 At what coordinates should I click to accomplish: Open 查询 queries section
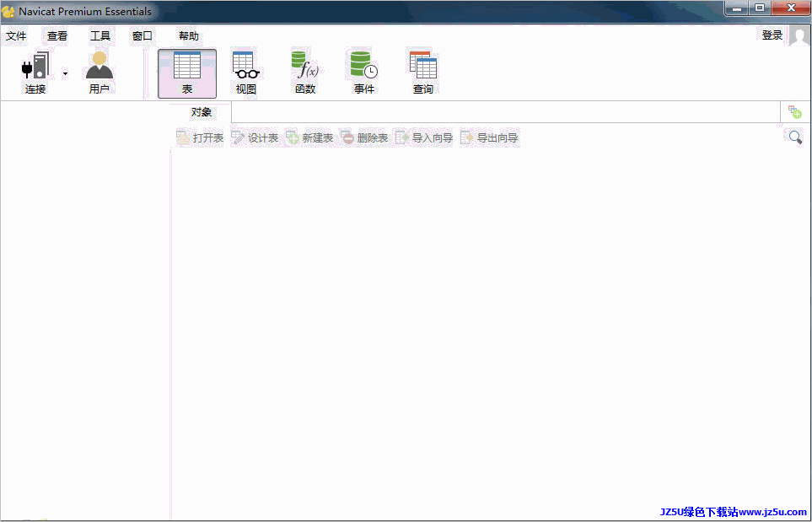click(423, 73)
